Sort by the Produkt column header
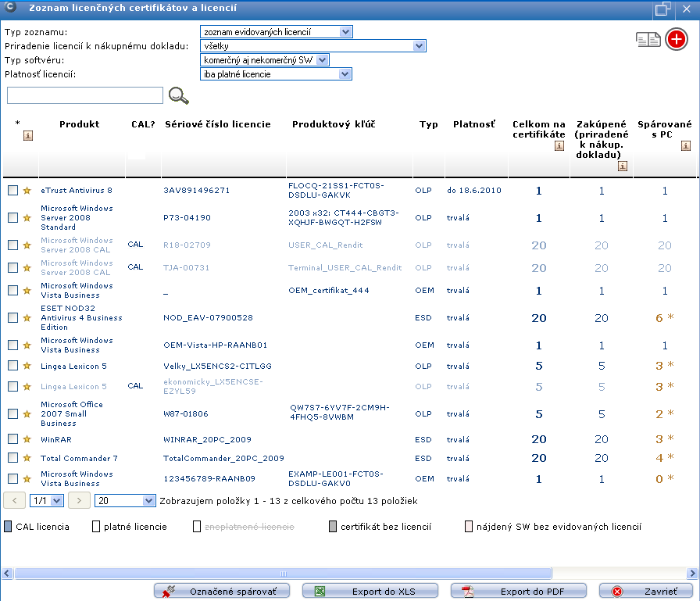The width and height of the screenshot is (700, 601). pyautogui.click(x=79, y=124)
